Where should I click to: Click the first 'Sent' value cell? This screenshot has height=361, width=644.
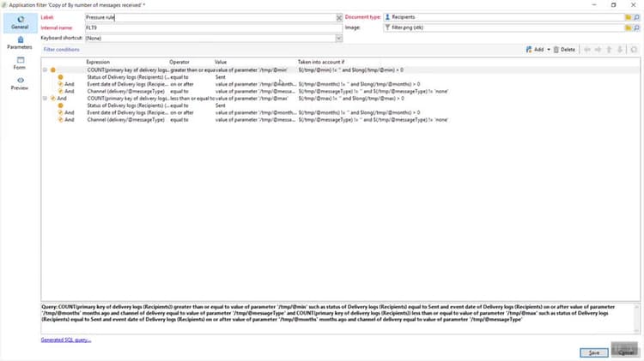point(221,77)
